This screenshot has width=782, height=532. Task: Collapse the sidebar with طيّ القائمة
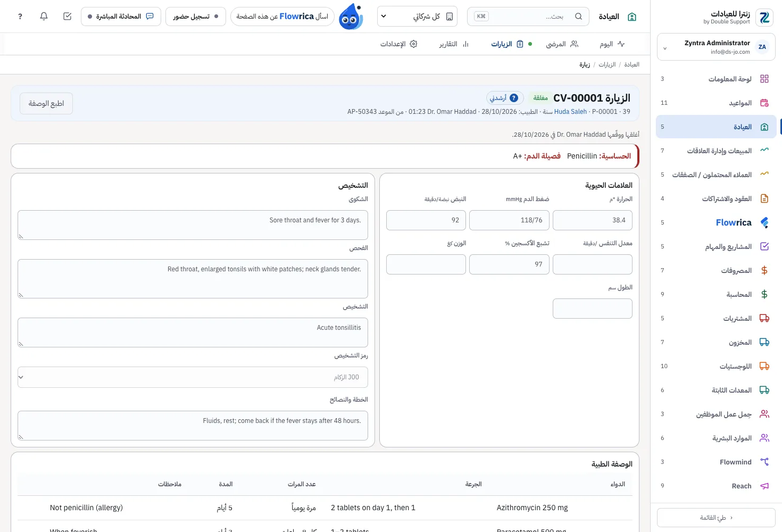[x=716, y=518]
